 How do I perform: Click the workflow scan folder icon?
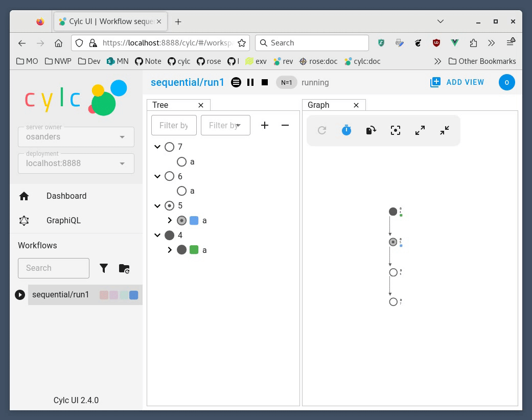pyautogui.click(x=124, y=268)
